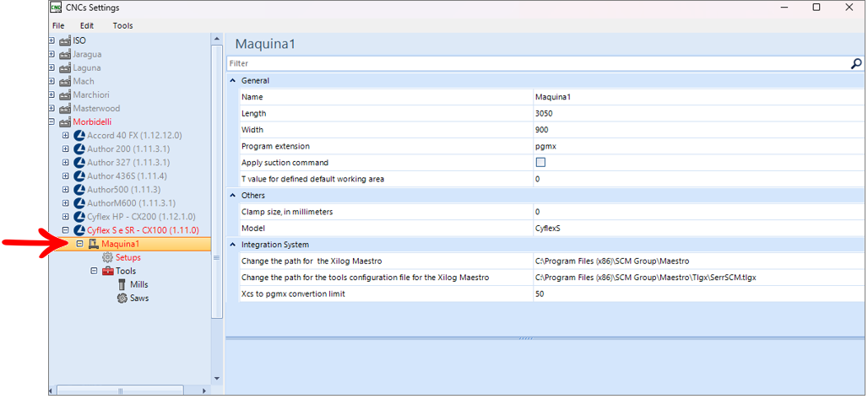Viewport: 868px width, 399px height.
Task: Collapse the General properties section
Action: (x=232, y=81)
